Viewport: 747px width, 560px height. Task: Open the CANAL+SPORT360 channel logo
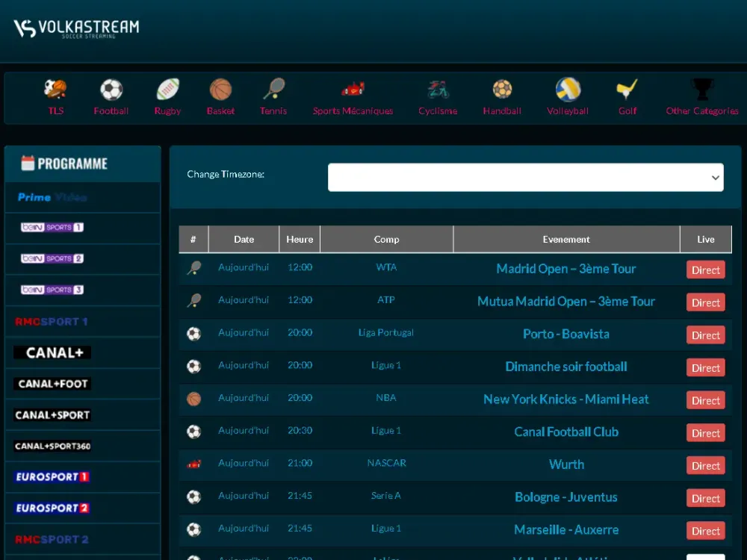click(x=52, y=447)
